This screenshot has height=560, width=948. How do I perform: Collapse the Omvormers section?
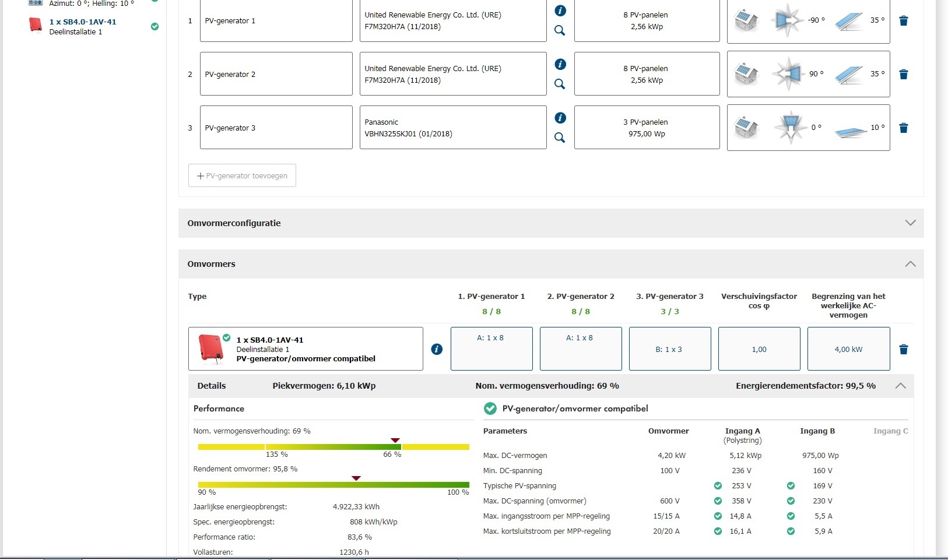click(x=910, y=264)
